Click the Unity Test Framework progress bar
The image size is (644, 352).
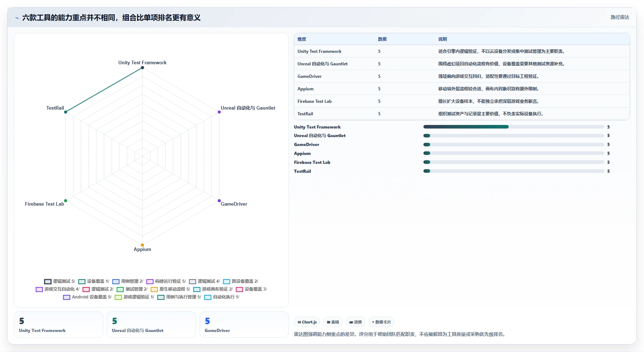tap(514, 127)
